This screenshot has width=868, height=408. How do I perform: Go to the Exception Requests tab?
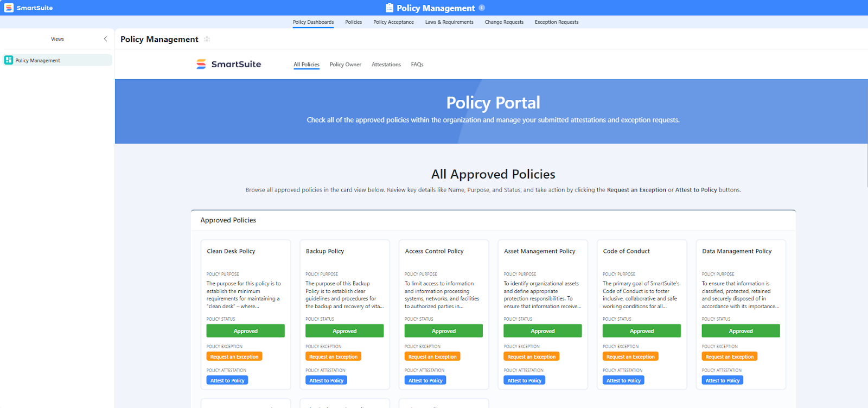tap(556, 22)
